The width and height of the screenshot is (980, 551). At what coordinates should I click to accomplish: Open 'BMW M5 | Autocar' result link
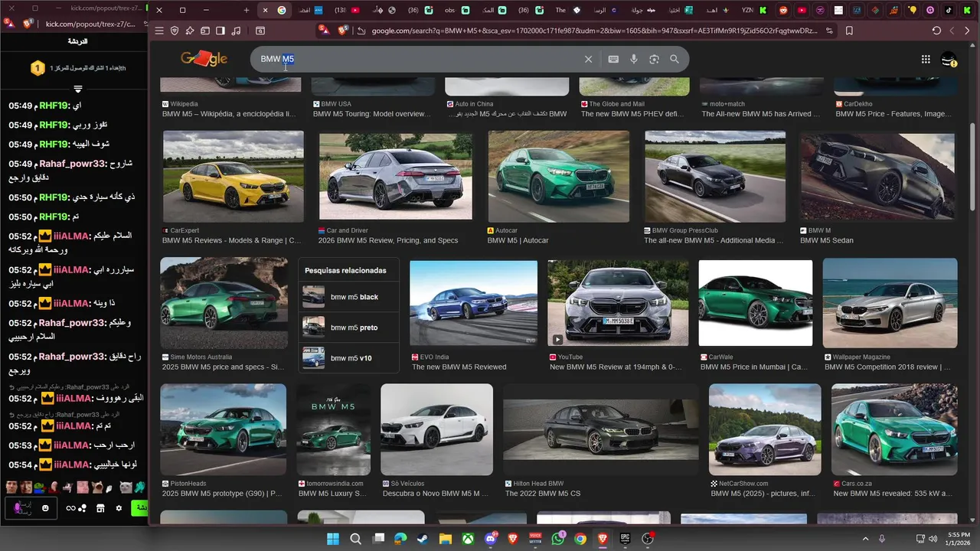pos(518,240)
